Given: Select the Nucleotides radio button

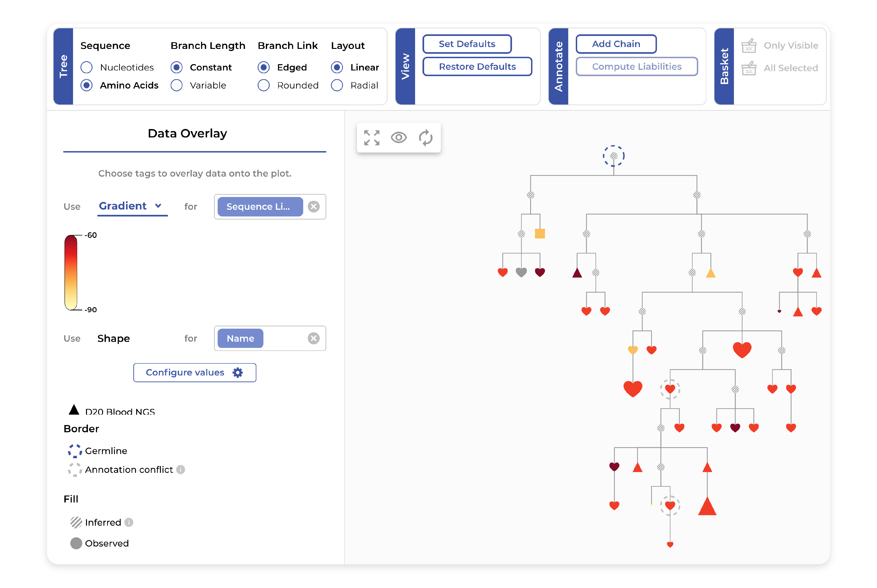Looking at the screenshot, I should [86, 67].
